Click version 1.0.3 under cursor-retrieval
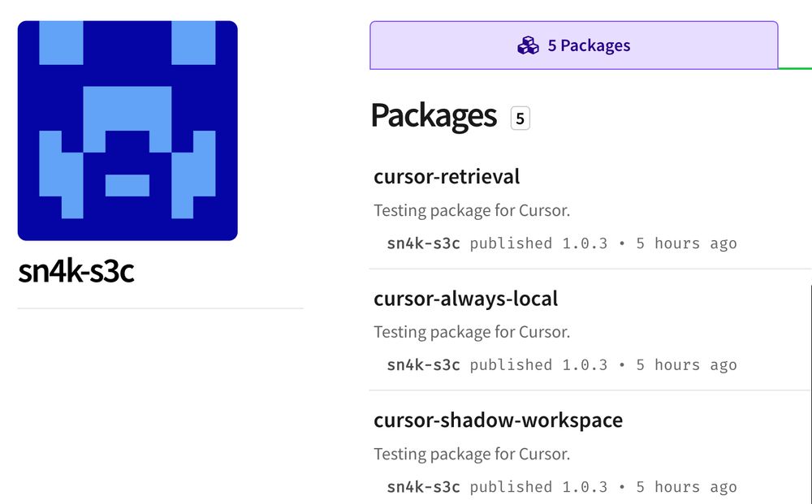 point(585,243)
